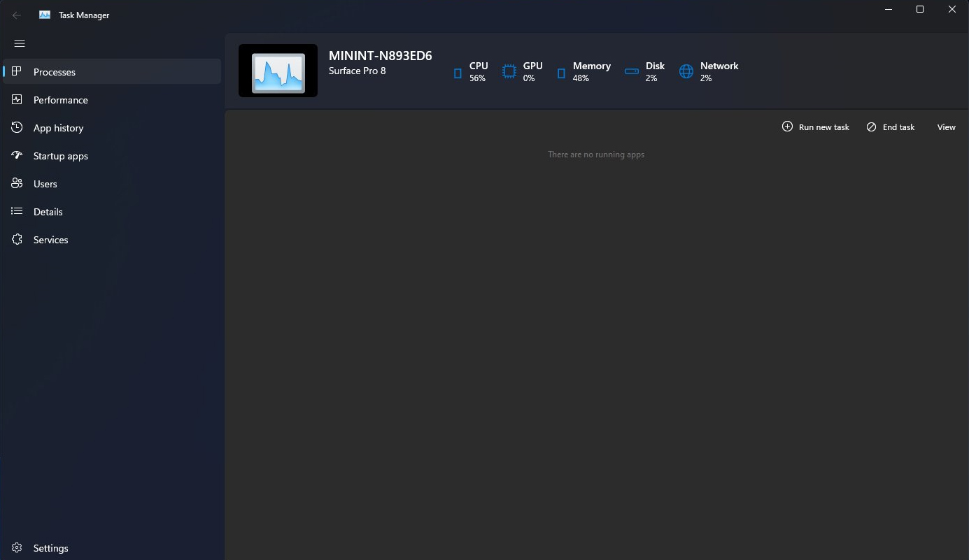Click the GPU chip icon
Image resolution: width=969 pixels, height=560 pixels.
[509, 71]
